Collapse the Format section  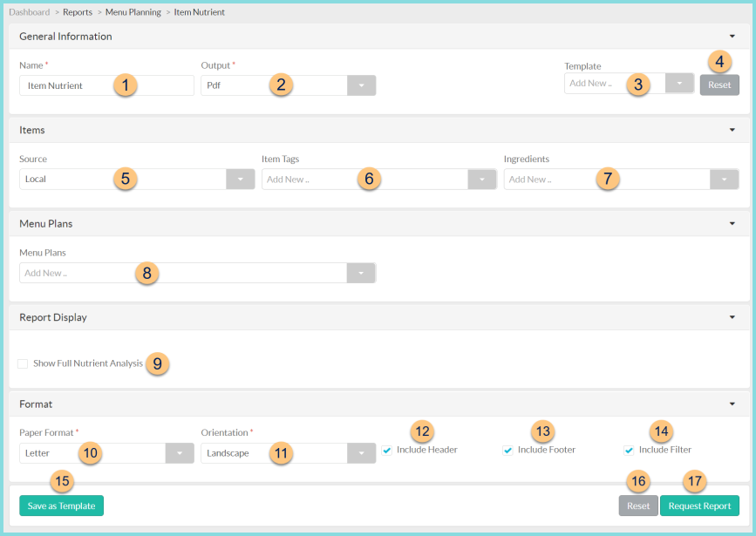[x=733, y=404]
